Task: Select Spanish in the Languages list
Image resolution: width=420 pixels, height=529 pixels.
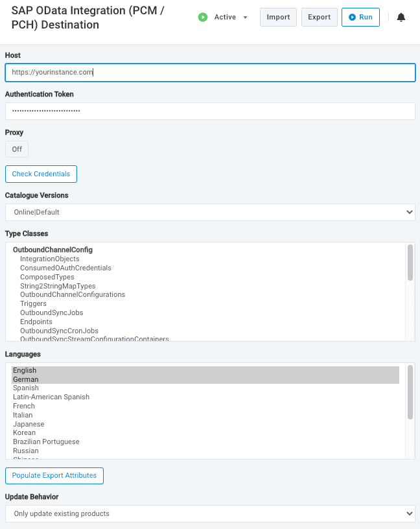Action: point(26,388)
